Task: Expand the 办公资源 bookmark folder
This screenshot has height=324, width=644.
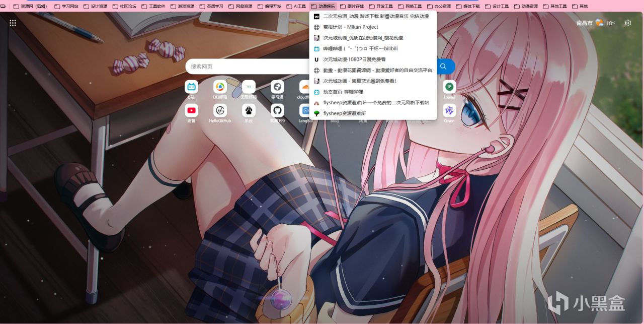Action: click(439, 7)
